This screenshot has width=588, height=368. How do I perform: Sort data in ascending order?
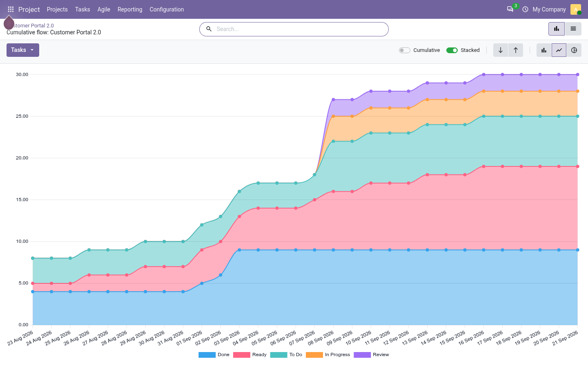[516, 50]
